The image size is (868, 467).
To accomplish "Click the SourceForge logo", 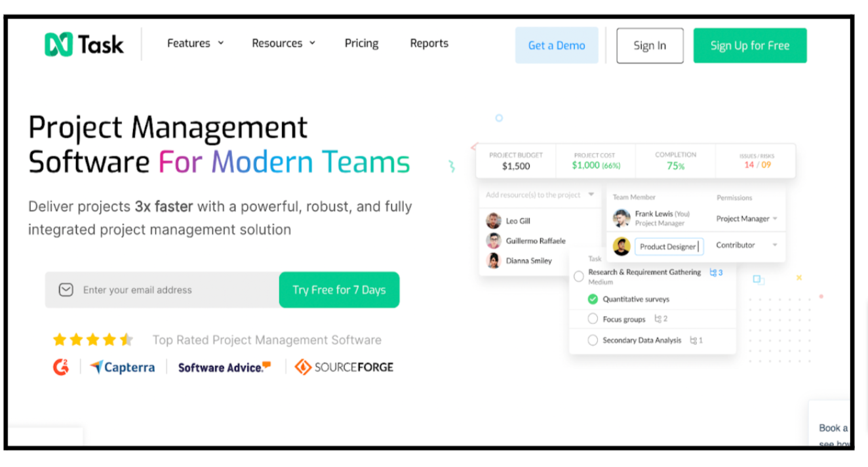I will [344, 367].
